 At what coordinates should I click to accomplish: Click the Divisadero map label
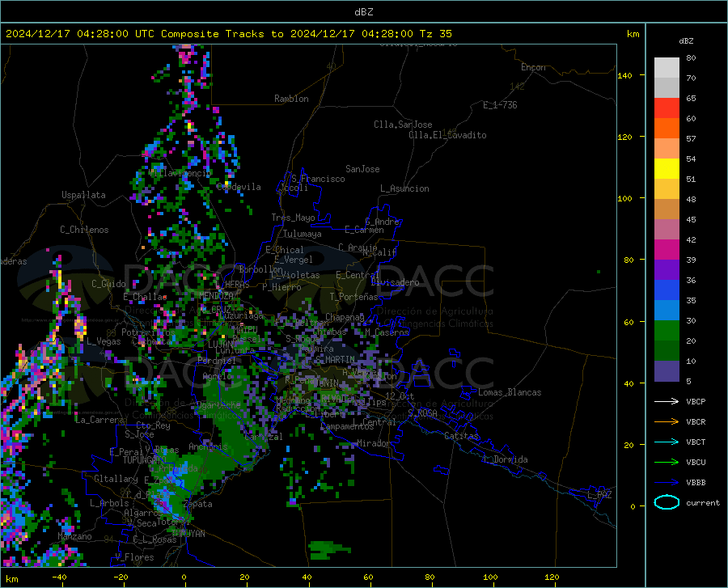click(395, 282)
